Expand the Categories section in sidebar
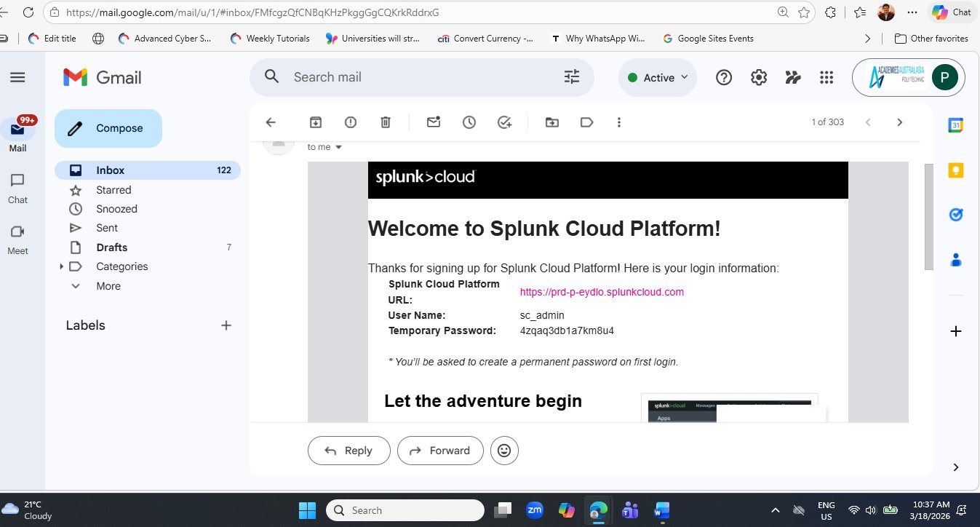Image resolution: width=980 pixels, height=527 pixels. click(x=62, y=266)
